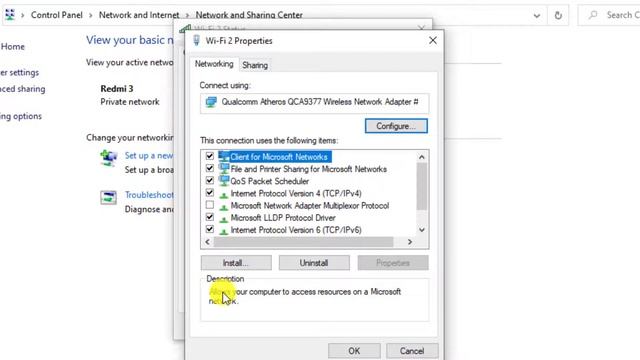Screen dimensions: 640x360
Task: Close the Wi-Fi 2 Properties dialog
Action: (x=433, y=40)
